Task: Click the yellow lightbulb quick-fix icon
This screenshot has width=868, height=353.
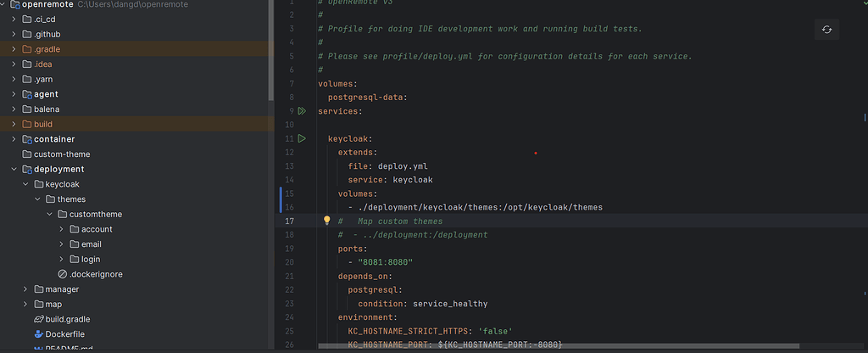Action: coord(326,221)
